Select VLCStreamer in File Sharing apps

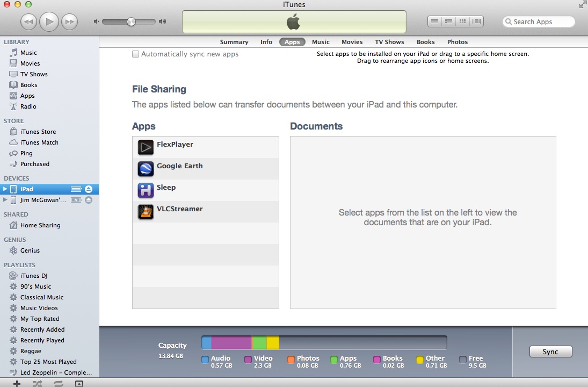(206, 212)
